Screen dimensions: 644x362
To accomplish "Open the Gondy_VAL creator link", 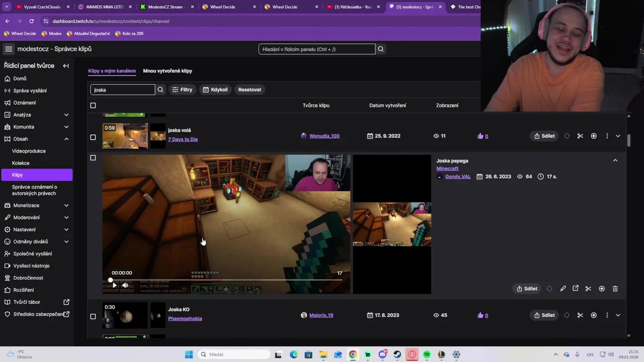I will pos(458,176).
